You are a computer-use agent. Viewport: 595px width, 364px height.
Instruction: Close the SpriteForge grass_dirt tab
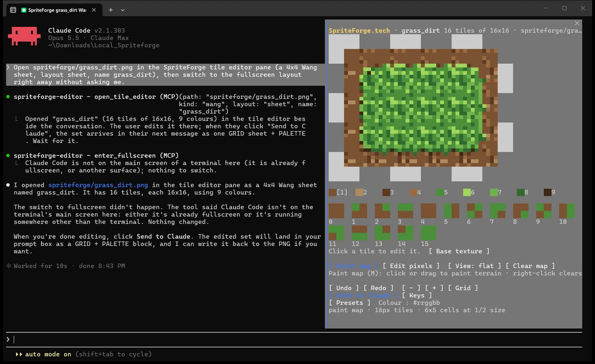[x=94, y=10]
